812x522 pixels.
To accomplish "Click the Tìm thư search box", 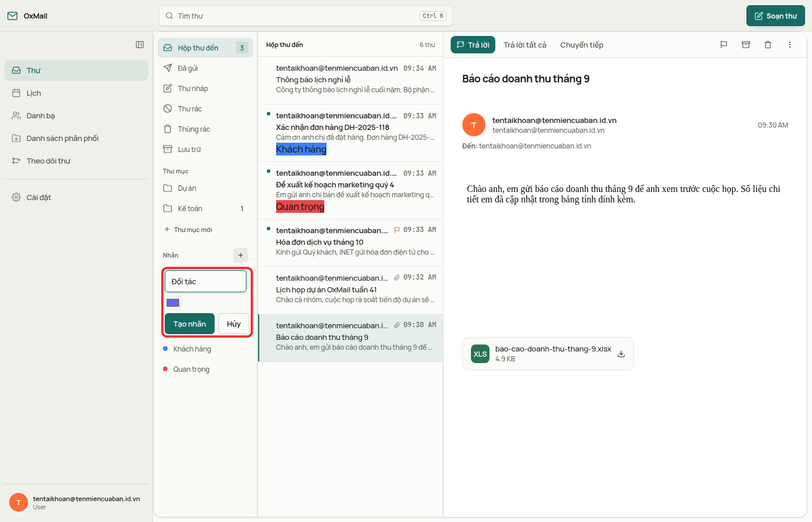I will pyautogui.click(x=306, y=16).
